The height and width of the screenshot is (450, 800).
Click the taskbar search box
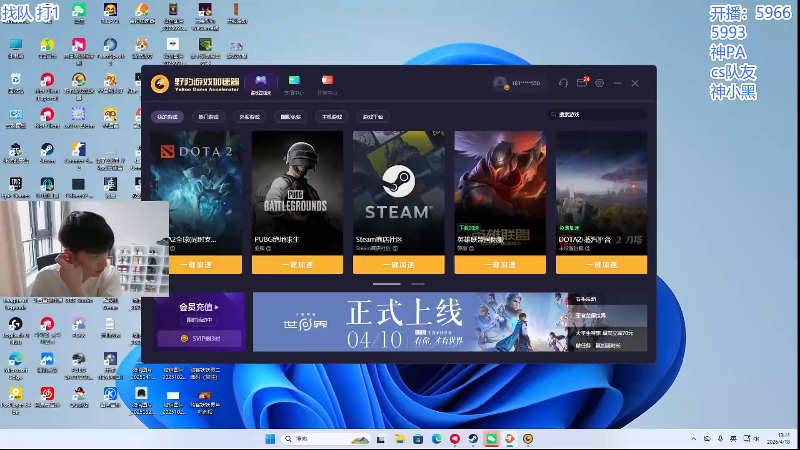click(x=327, y=439)
